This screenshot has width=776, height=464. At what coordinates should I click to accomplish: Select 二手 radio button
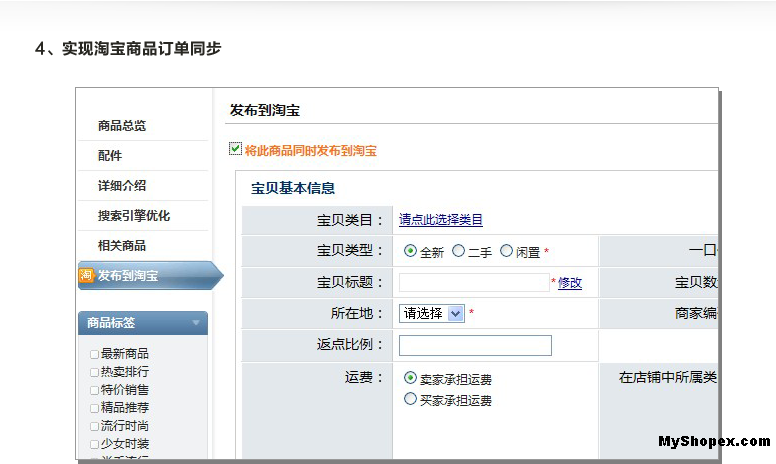[x=458, y=251]
